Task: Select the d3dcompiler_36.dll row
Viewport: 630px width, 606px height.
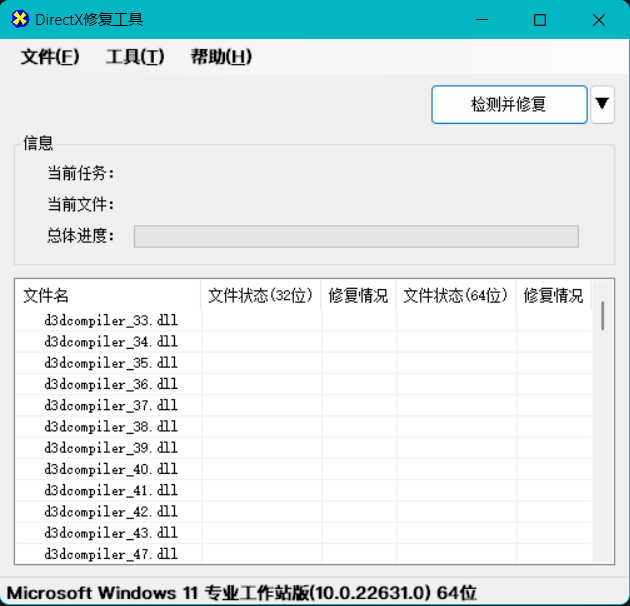Action: 304,385
